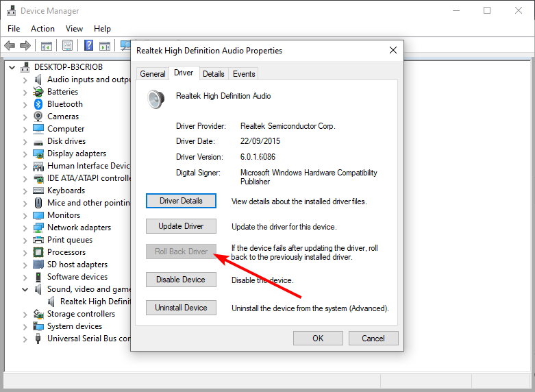The width and height of the screenshot is (535, 392).
Task: Open the Action menu
Action: coord(42,29)
